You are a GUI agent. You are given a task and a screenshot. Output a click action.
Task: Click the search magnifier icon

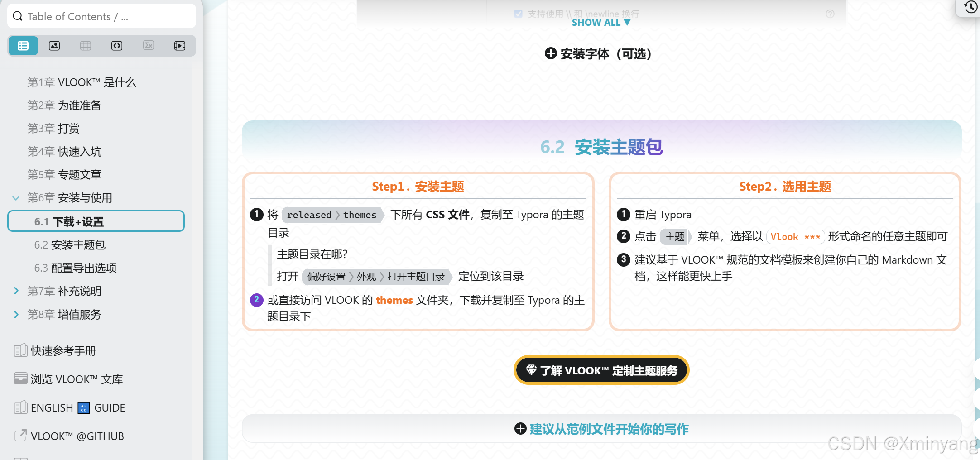coord(18,16)
